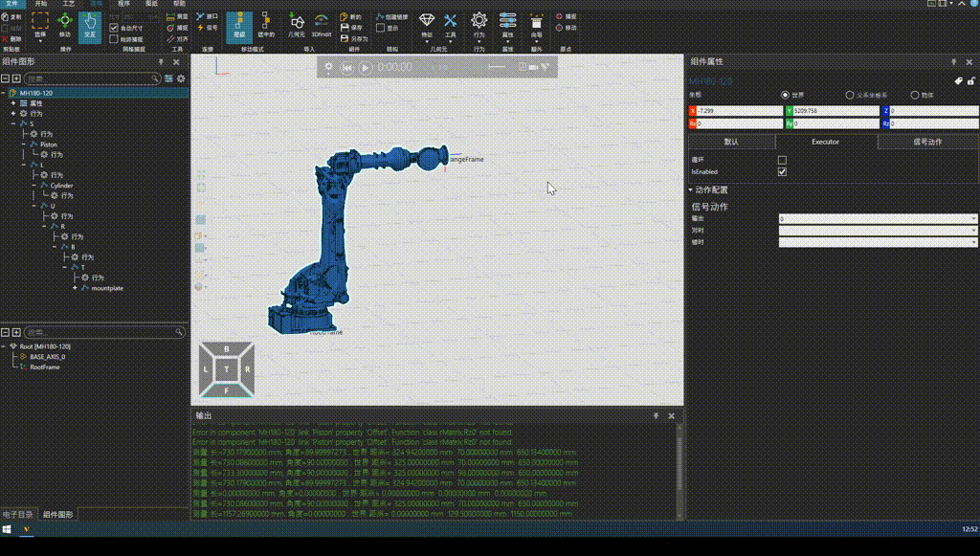Open the 工具 (Tools) wrench menu
Screen dimensions: 980x556
pos(450,26)
